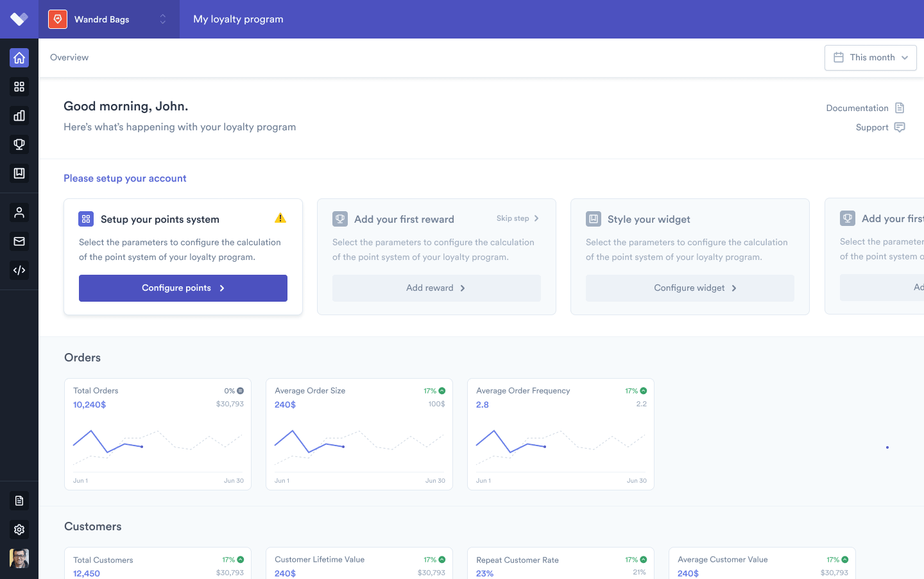Click the Style your widget title

tap(649, 220)
